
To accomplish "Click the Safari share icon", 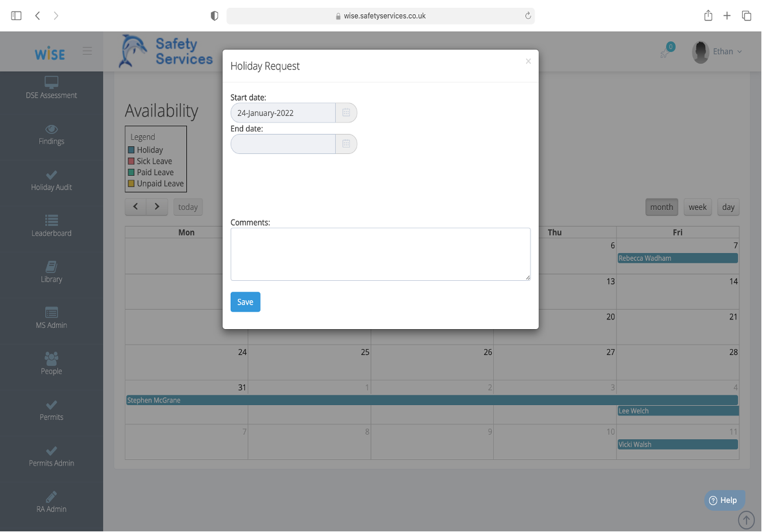I will 708,15.
